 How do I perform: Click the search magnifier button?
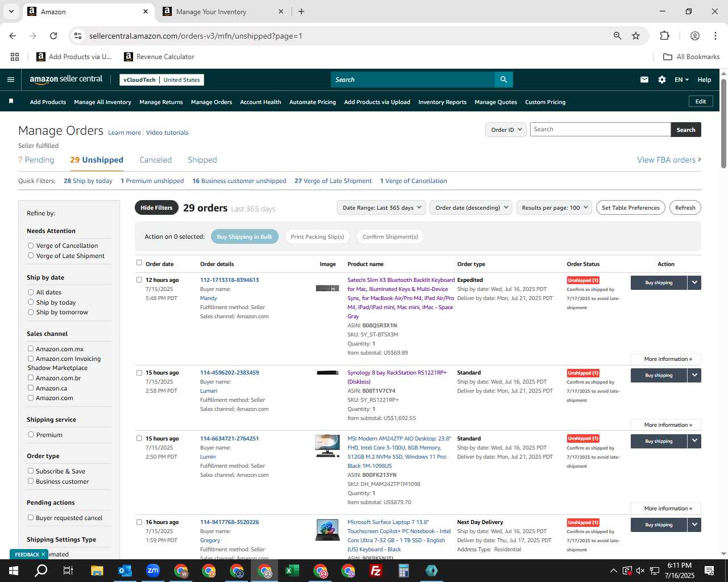[x=503, y=80]
